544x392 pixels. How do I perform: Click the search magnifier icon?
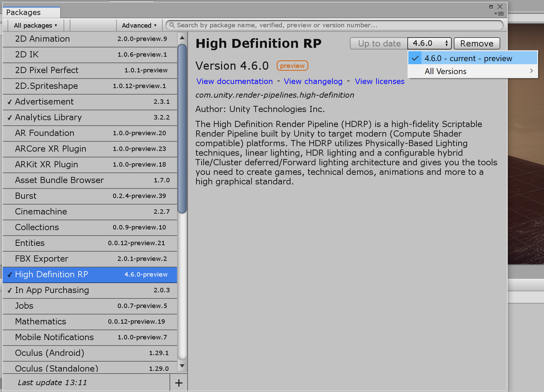point(172,25)
